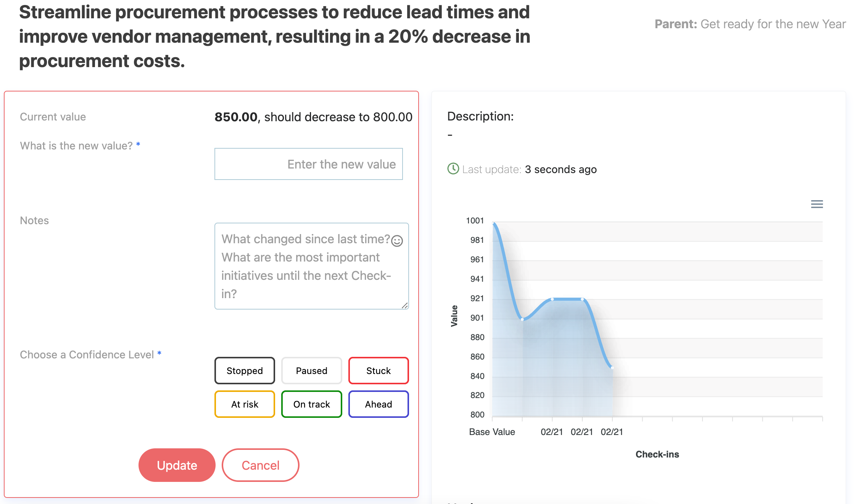Choose the Stuck confidence level

(378, 371)
